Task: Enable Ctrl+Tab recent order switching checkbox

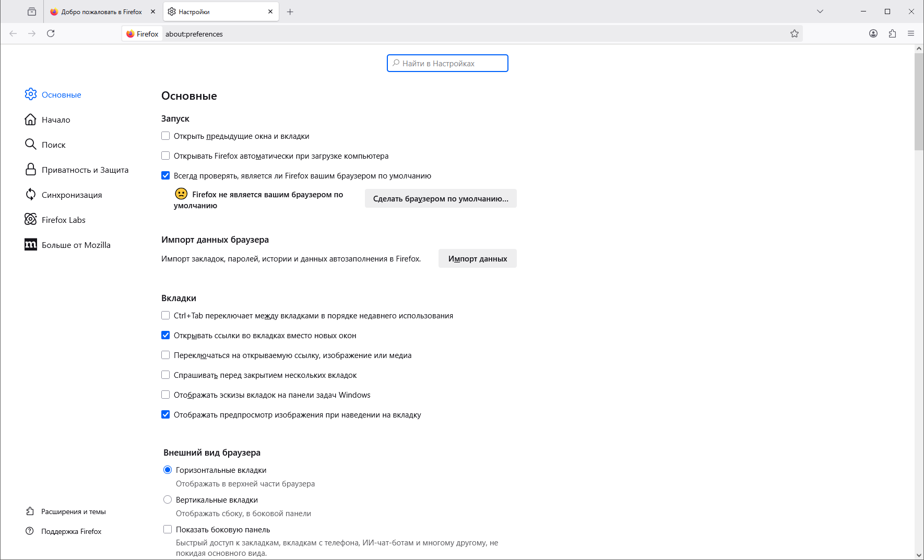Action: tap(165, 315)
